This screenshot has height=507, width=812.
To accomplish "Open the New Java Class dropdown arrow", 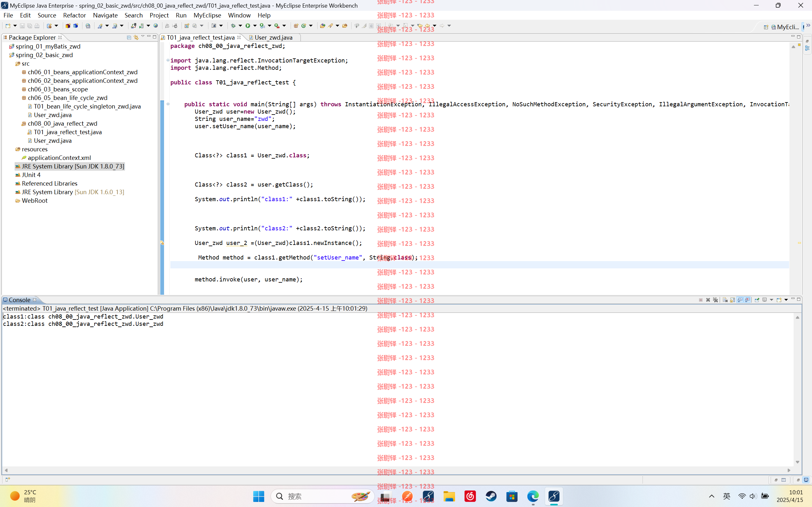I will click(311, 26).
